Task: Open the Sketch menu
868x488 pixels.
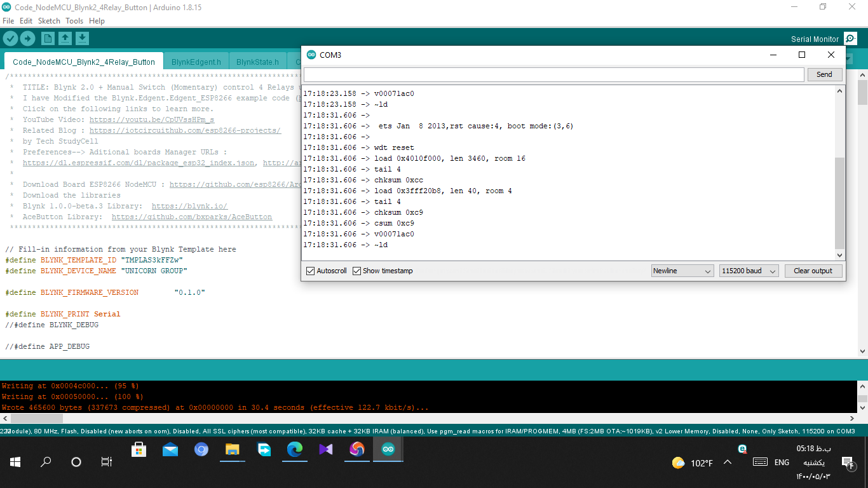Action: click(49, 21)
